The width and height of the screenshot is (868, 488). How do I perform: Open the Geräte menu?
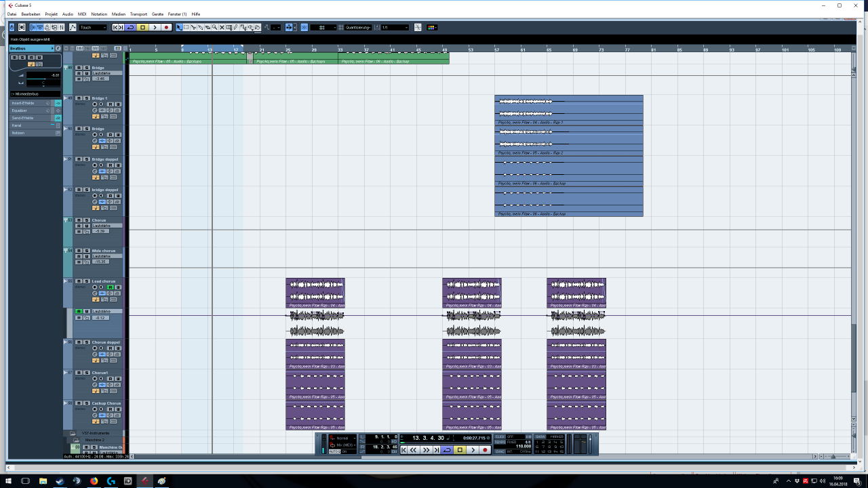click(157, 14)
